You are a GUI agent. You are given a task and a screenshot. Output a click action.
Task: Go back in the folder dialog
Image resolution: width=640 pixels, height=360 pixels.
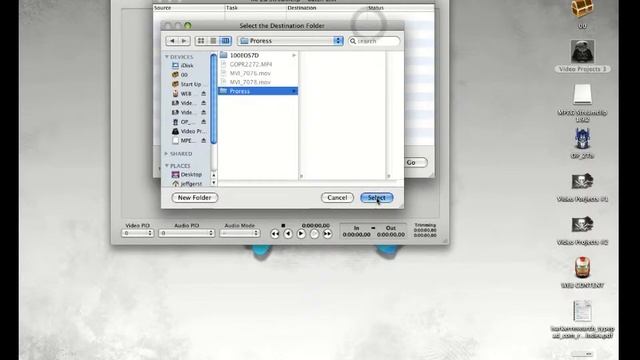pos(172,41)
